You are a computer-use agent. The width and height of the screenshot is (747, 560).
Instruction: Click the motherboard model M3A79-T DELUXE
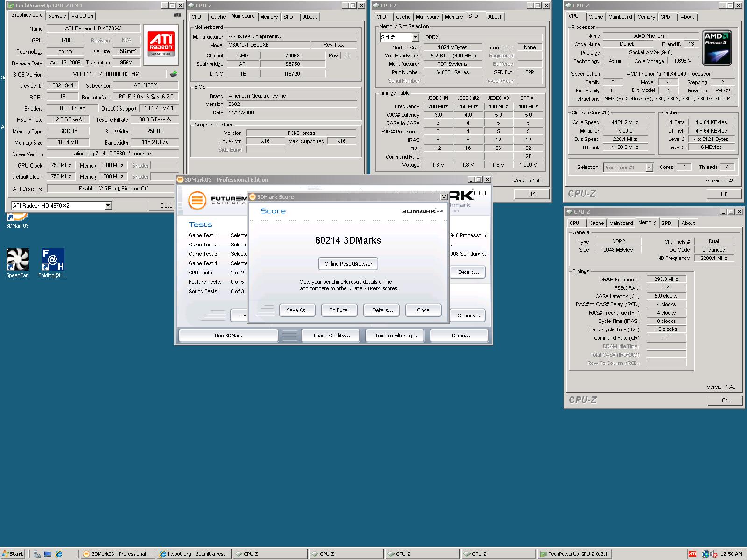tap(268, 45)
